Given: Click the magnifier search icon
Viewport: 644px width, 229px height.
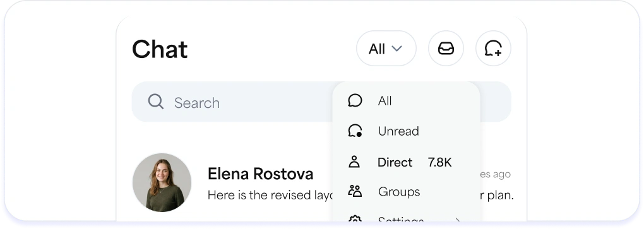Looking at the screenshot, I should (156, 102).
